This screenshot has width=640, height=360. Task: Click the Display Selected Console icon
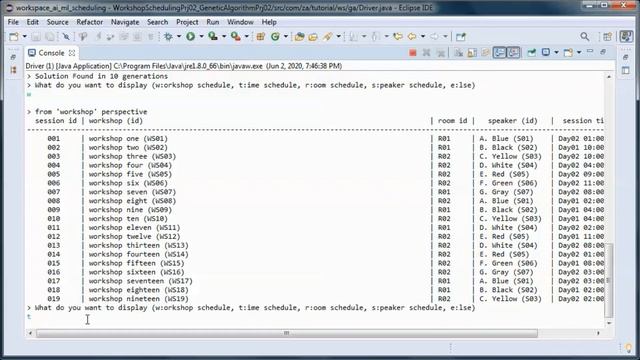click(x=546, y=53)
